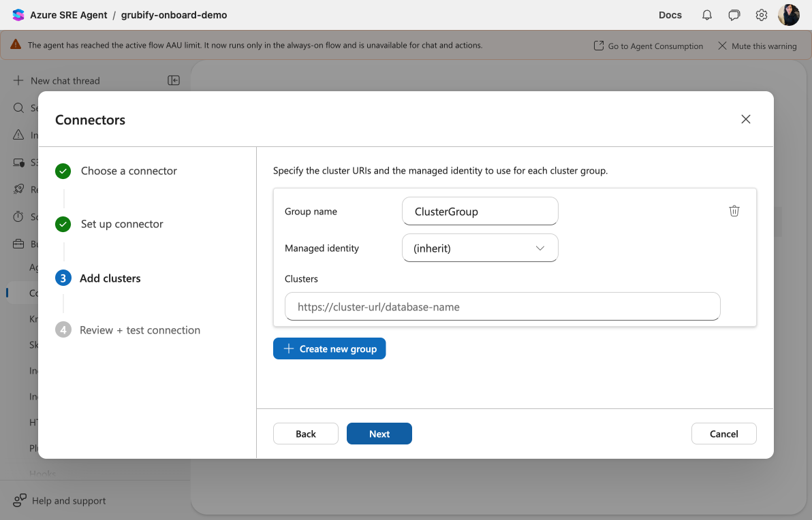Viewport: 812px width, 520px height.
Task: Click grubify-onboard-demo breadcrumb
Action: coord(174,15)
